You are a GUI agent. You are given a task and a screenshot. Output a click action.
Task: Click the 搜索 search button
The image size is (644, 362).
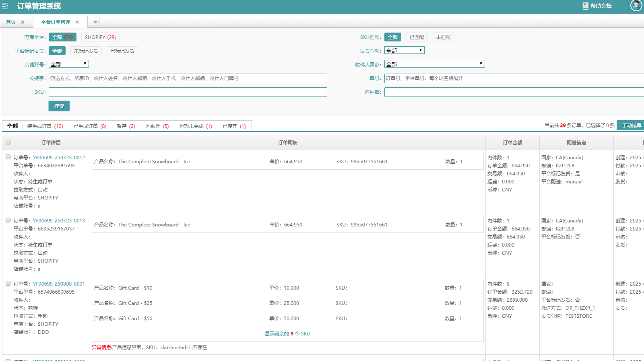(x=59, y=106)
